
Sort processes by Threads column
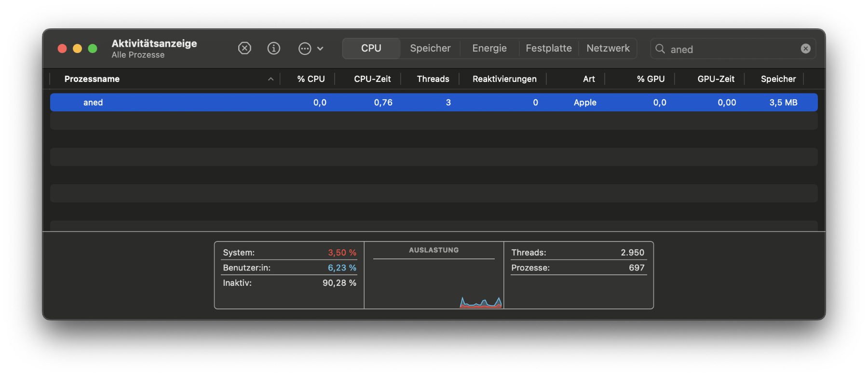[433, 79]
